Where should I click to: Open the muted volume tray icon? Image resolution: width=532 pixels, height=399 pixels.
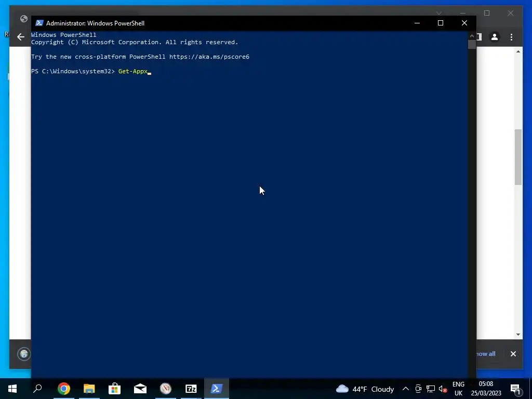coord(443,389)
